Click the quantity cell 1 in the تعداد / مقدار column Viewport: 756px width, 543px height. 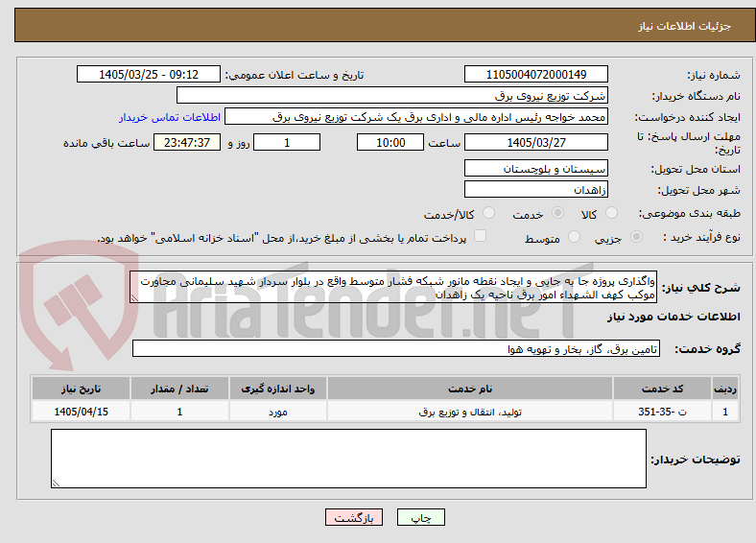tap(179, 412)
